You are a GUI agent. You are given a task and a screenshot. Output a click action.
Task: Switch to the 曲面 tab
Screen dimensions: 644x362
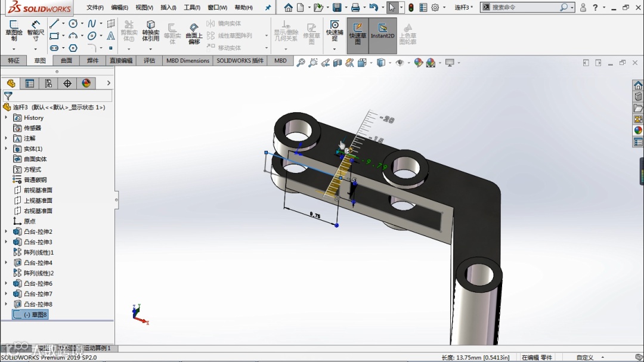tap(66, 61)
